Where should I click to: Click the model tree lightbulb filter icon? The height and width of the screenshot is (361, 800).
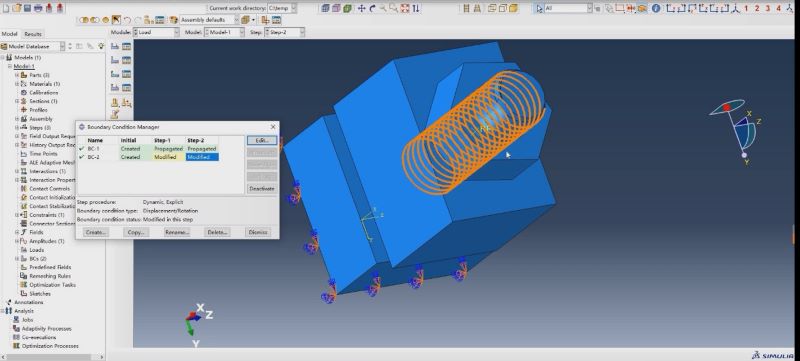[x=101, y=46]
